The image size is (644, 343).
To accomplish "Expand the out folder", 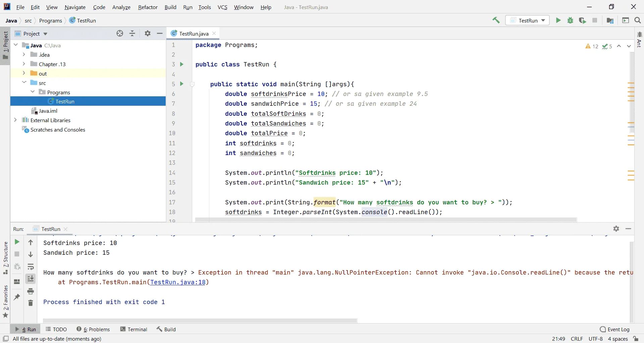I will pos(24,73).
